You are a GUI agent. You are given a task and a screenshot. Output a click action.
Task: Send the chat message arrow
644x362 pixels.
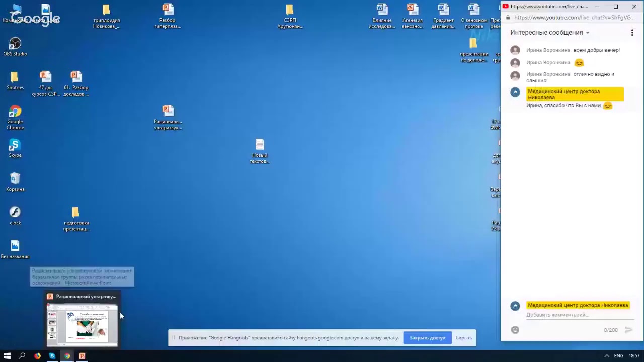[628, 330]
